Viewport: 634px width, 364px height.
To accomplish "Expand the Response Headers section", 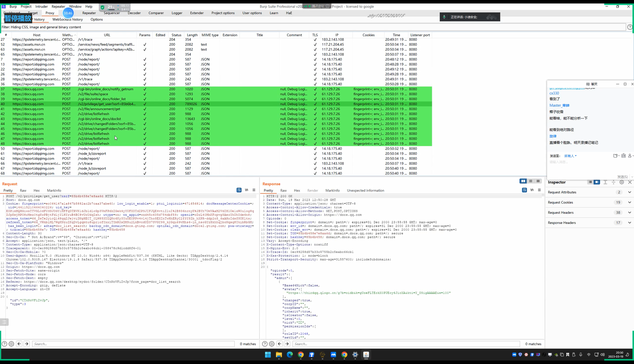I will pos(629,222).
